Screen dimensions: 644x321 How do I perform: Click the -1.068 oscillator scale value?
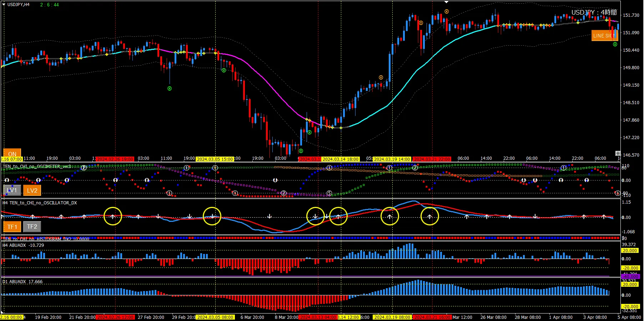628,232
